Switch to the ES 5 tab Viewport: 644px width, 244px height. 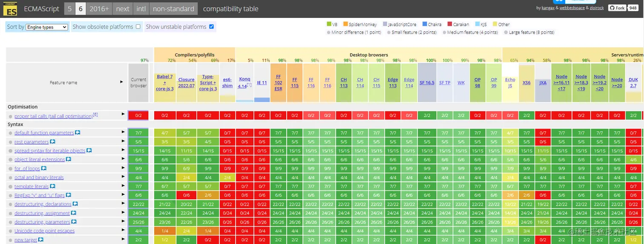click(x=69, y=9)
